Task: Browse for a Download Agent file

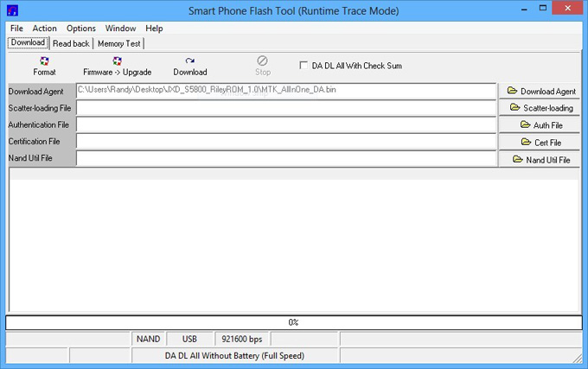Action: 540,91
